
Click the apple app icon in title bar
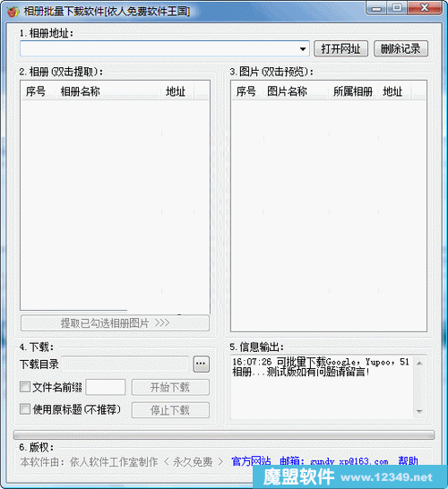coord(13,12)
